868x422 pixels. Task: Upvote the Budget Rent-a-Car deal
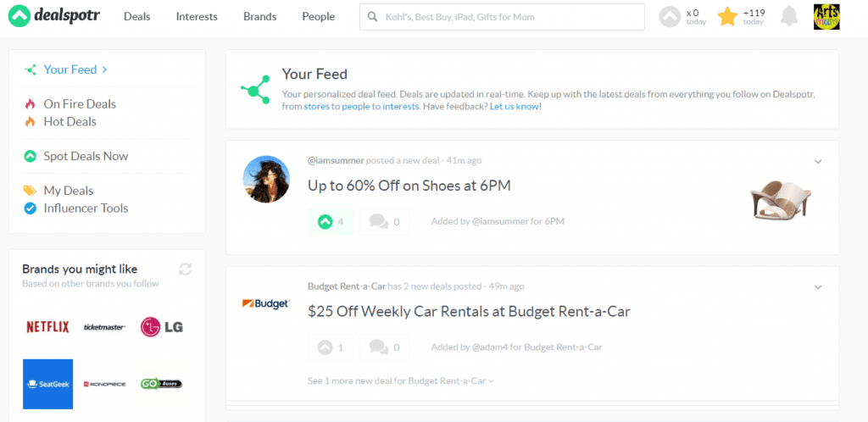click(331, 348)
